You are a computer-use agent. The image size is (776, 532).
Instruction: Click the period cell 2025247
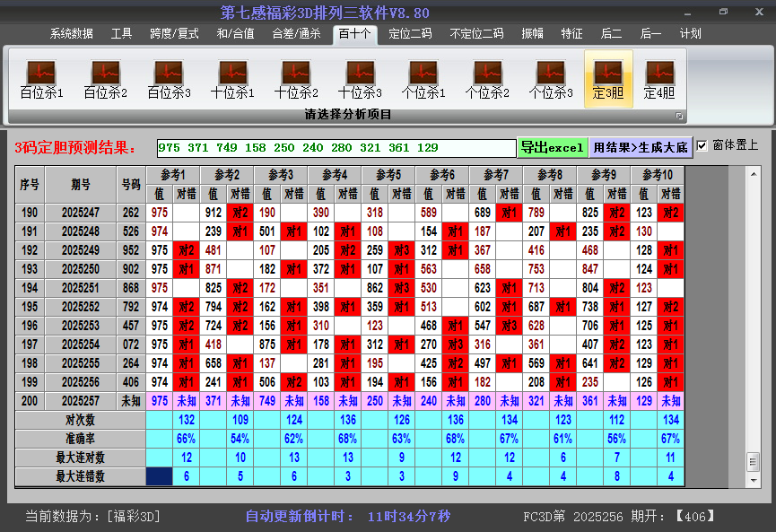(81, 213)
